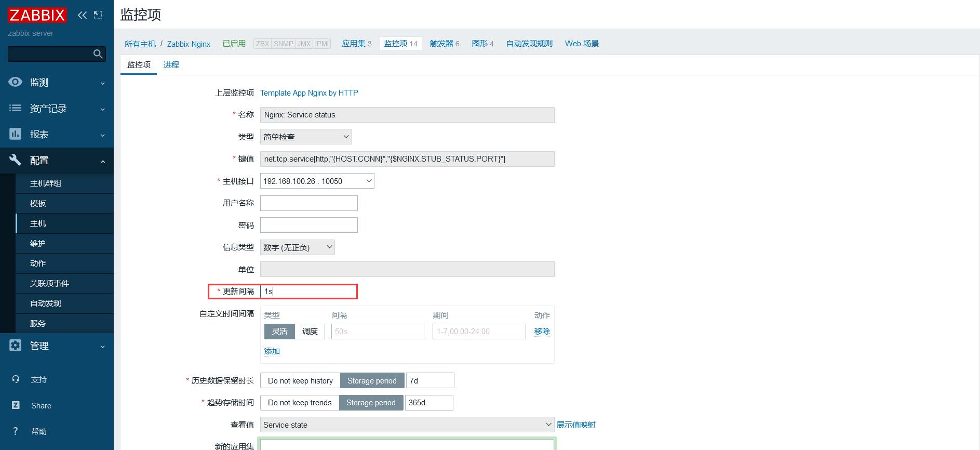Choose trends Storage period option
This screenshot has height=450, width=980.
pyautogui.click(x=371, y=403)
